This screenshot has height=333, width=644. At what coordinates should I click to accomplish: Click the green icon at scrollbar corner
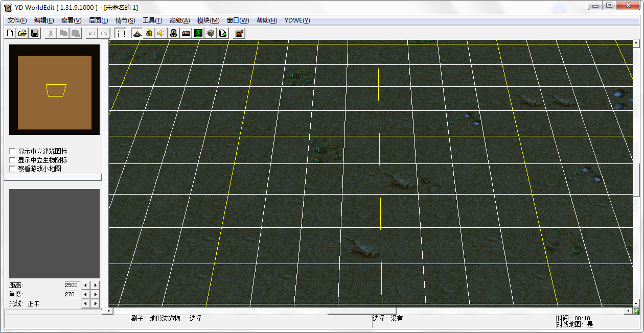point(636,311)
